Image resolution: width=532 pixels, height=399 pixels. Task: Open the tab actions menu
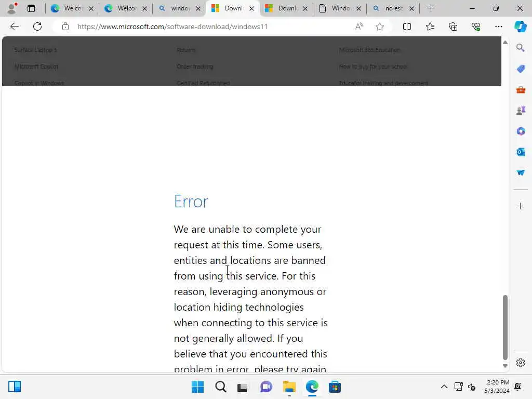coord(31,8)
